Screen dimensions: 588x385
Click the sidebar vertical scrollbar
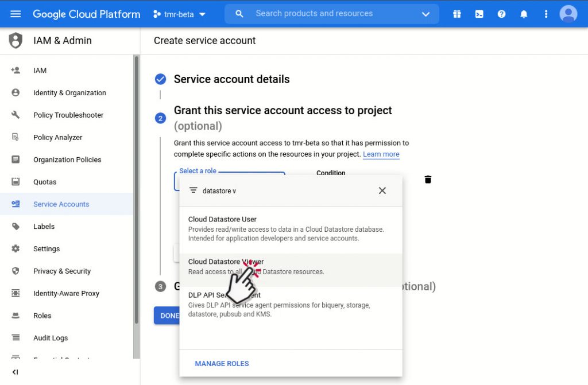coord(137,190)
